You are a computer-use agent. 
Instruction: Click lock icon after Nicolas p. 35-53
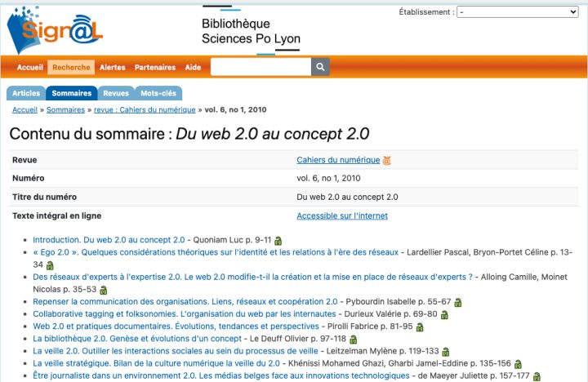(x=104, y=290)
